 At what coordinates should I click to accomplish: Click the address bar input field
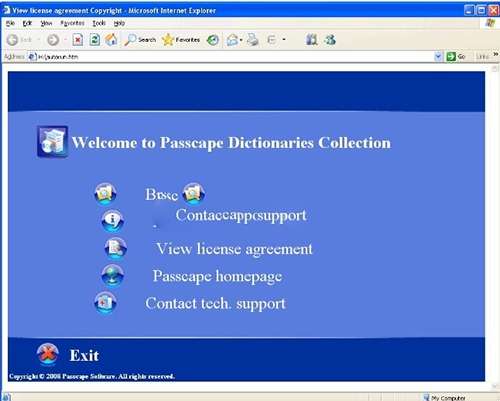click(x=232, y=57)
